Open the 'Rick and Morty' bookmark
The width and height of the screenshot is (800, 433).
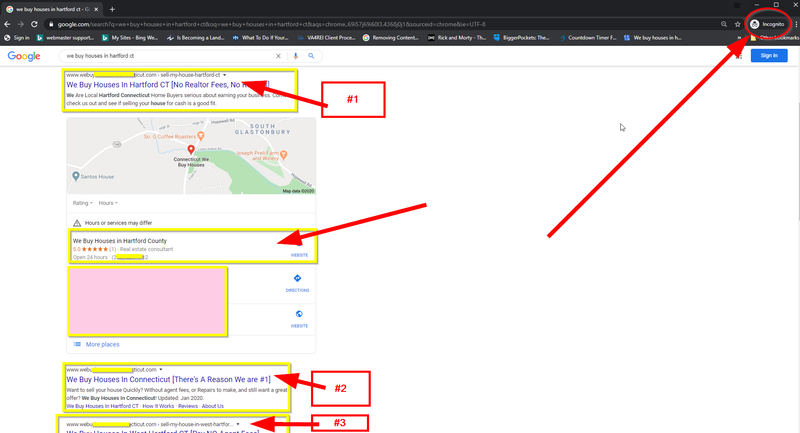click(x=457, y=38)
